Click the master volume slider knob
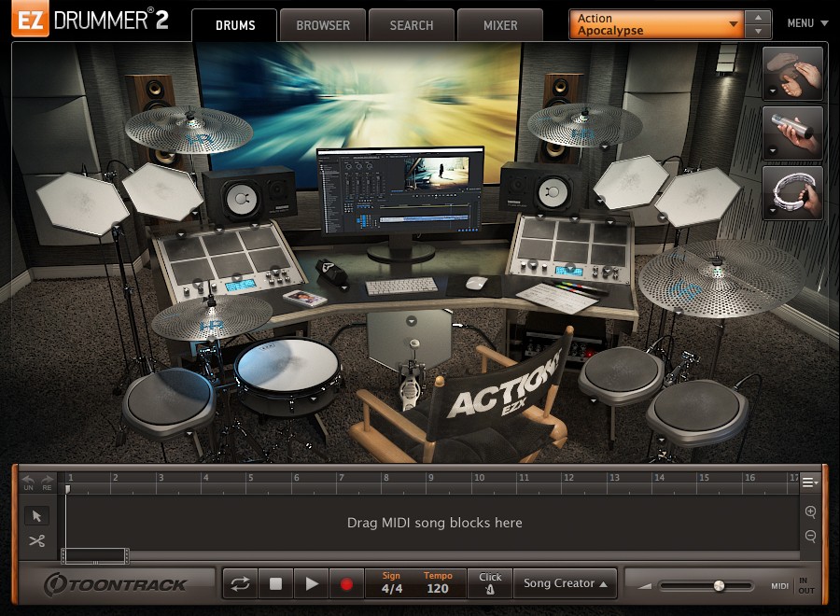This screenshot has height=616, width=840. [x=719, y=586]
